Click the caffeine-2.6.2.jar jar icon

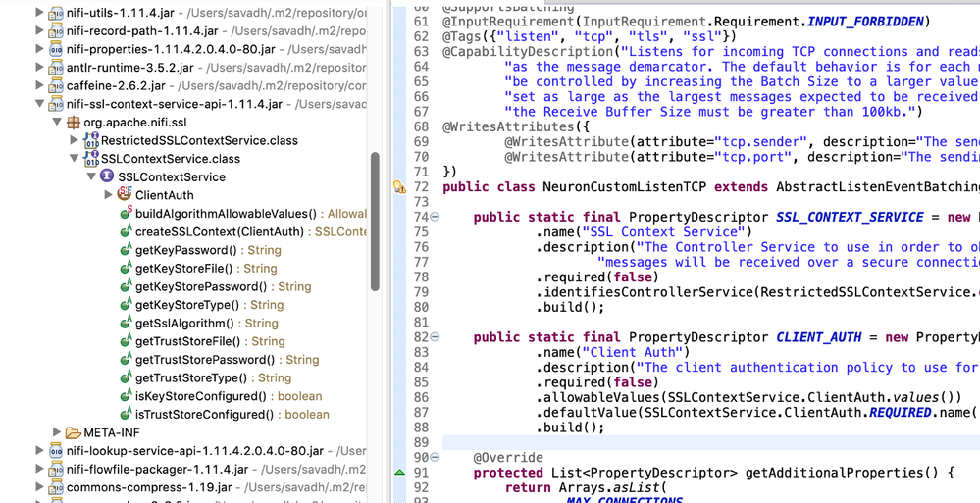tap(56, 85)
